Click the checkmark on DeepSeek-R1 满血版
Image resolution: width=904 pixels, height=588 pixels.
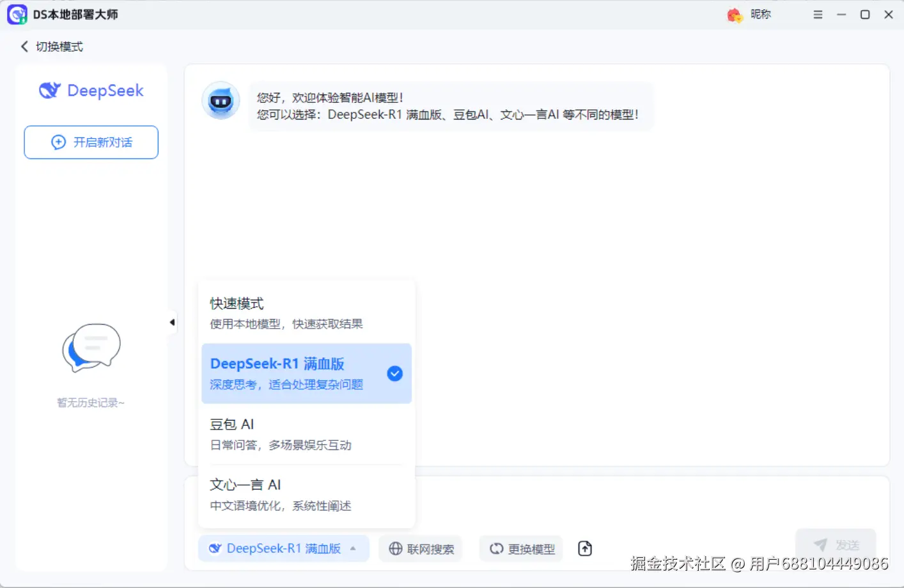tap(394, 373)
